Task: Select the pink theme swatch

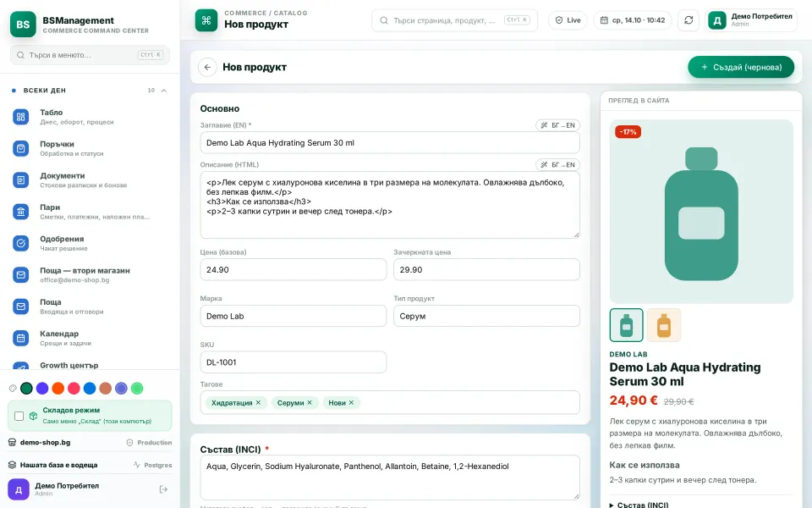Action: [x=74, y=389]
